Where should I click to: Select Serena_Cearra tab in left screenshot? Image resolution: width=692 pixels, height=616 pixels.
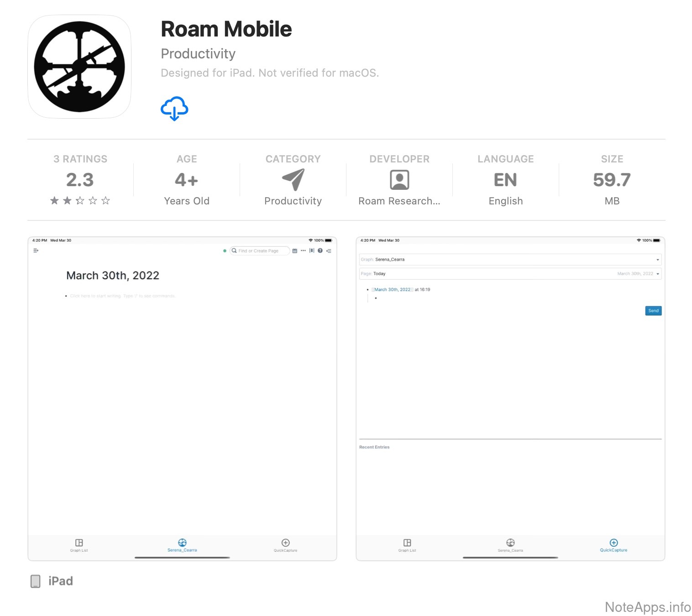click(182, 545)
